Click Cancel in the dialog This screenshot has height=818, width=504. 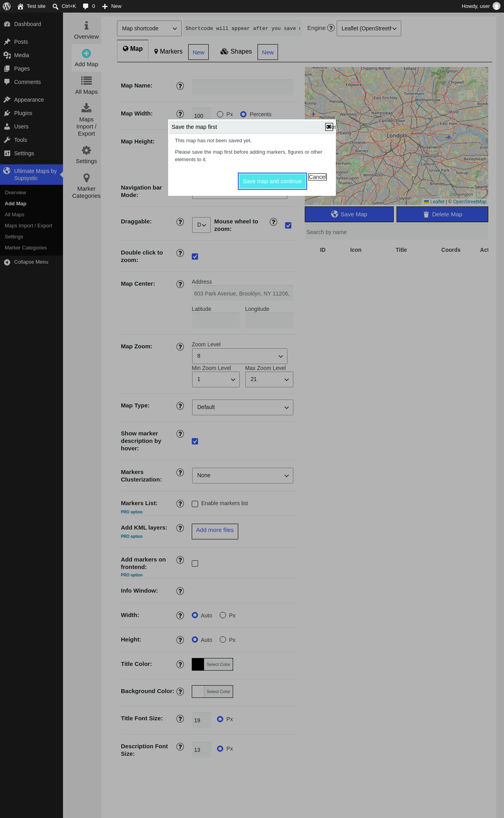coord(318,177)
